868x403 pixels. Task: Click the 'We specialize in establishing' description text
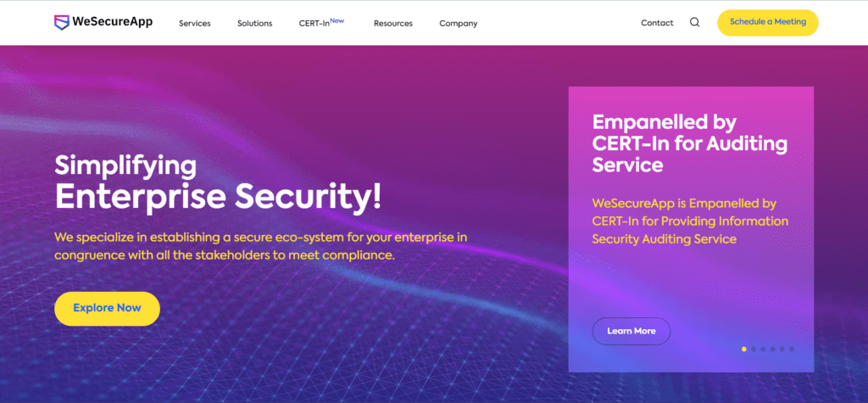point(261,247)
